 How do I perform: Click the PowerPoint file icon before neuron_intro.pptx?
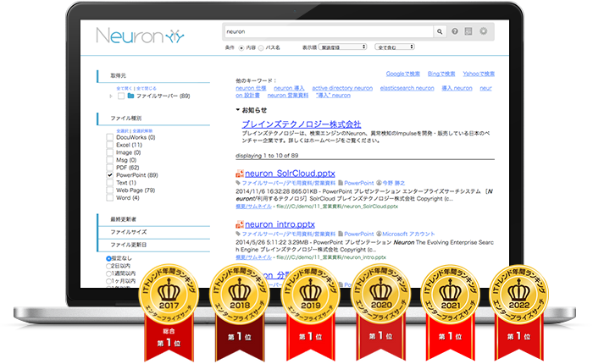tap(240, 224)
